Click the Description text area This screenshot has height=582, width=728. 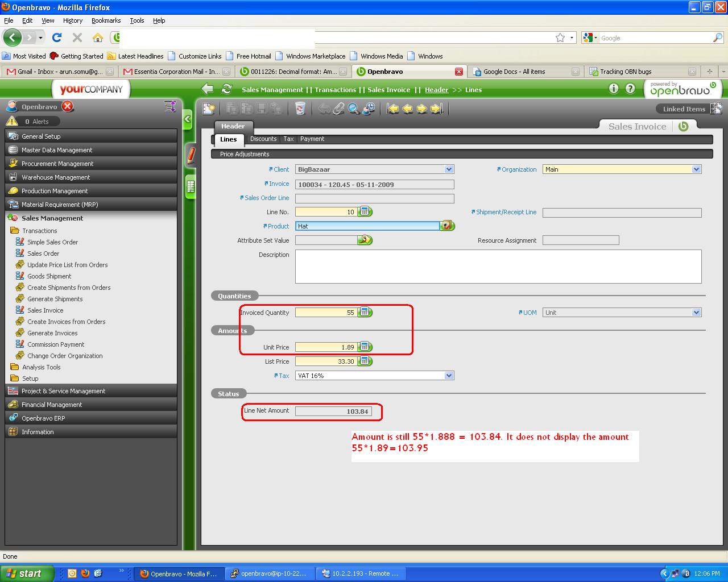tap(498, 267)
